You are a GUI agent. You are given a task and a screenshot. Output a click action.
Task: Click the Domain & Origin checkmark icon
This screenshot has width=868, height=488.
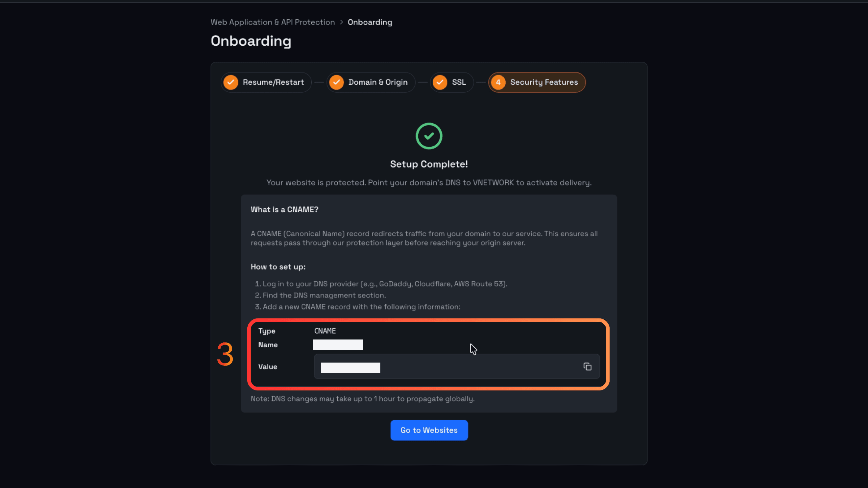click(336, 82)
